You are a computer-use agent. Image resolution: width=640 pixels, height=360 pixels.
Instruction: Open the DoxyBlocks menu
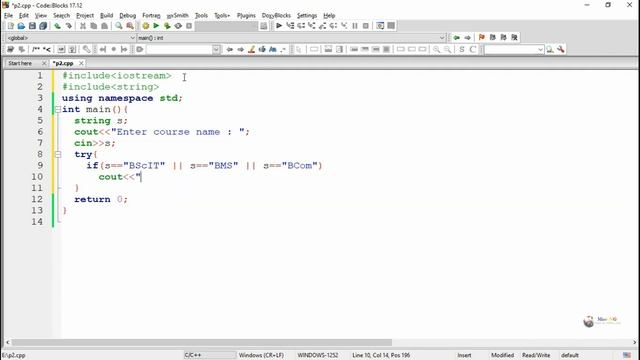[276, 16]
